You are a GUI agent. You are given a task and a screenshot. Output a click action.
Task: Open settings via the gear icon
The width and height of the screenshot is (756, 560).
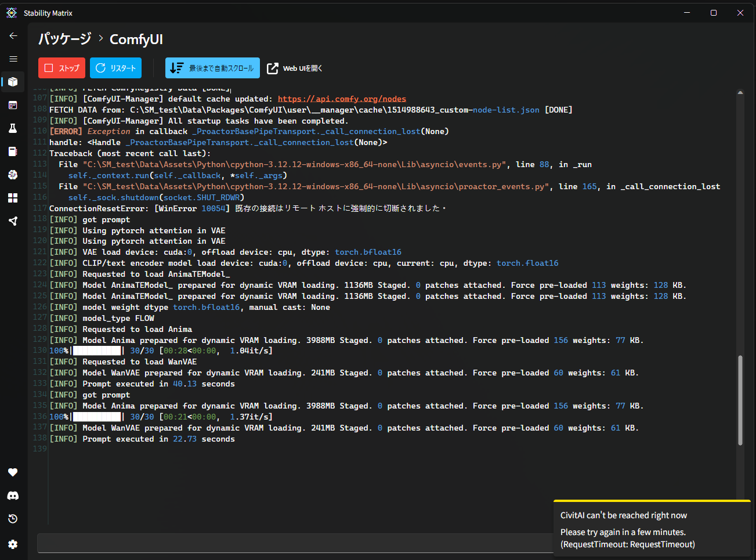[x=13, y=544]
